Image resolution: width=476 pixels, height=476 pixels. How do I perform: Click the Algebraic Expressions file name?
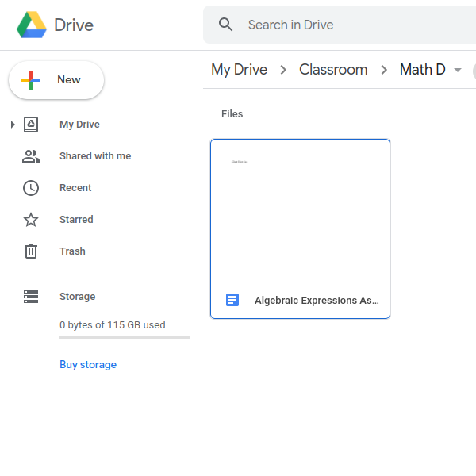coord(317,301)
